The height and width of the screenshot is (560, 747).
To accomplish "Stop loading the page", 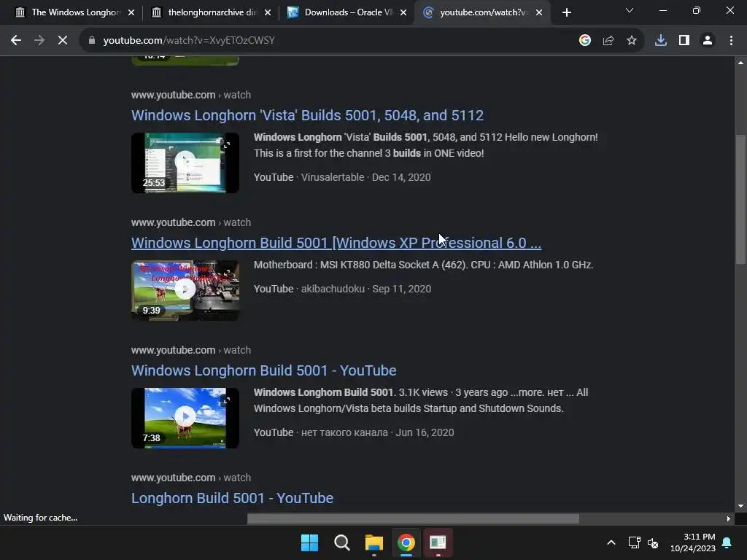I will (x=63, y=41).
